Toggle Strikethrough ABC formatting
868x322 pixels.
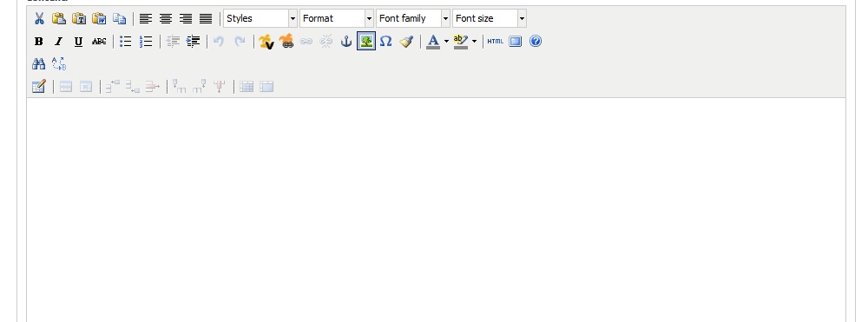(99, 41)
